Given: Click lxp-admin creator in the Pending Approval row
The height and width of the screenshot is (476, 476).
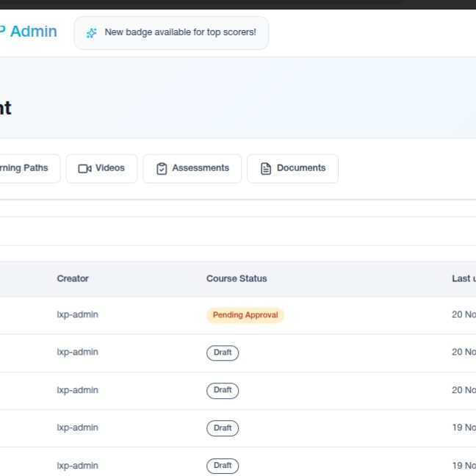Looking at the screenshot, I should point(77,315).
